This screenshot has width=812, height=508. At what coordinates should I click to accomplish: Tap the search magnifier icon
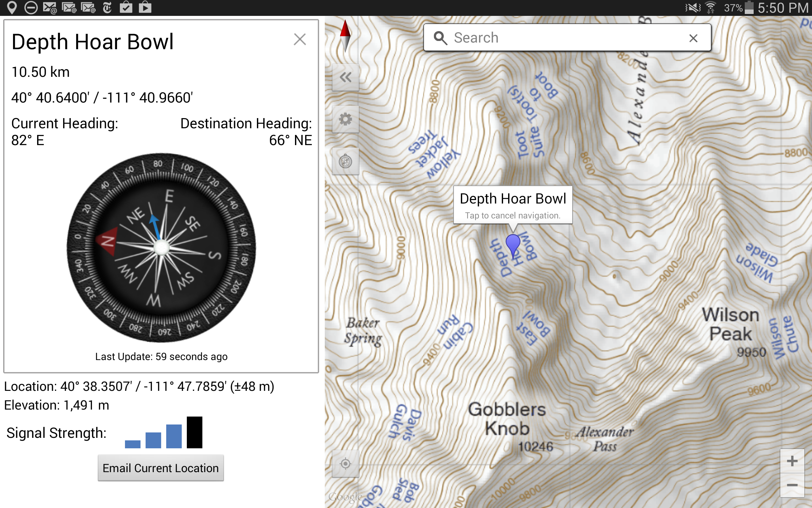(x=440, y=38)
